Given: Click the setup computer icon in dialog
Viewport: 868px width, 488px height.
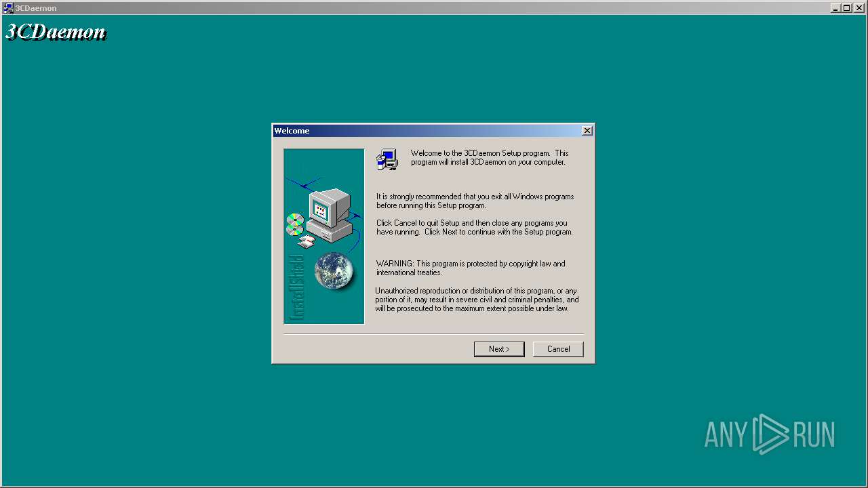Looking at the screenshot, I should coord(387,159).
